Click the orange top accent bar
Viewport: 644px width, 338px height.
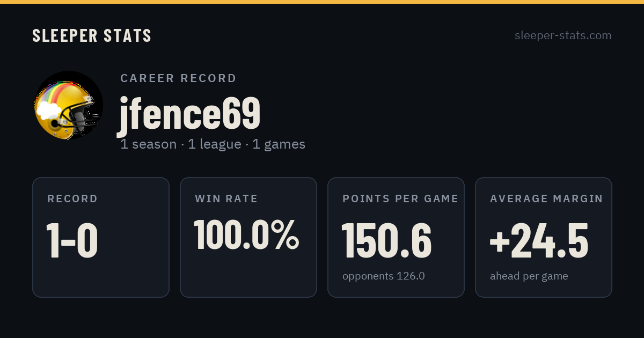[x=322, y=2]
